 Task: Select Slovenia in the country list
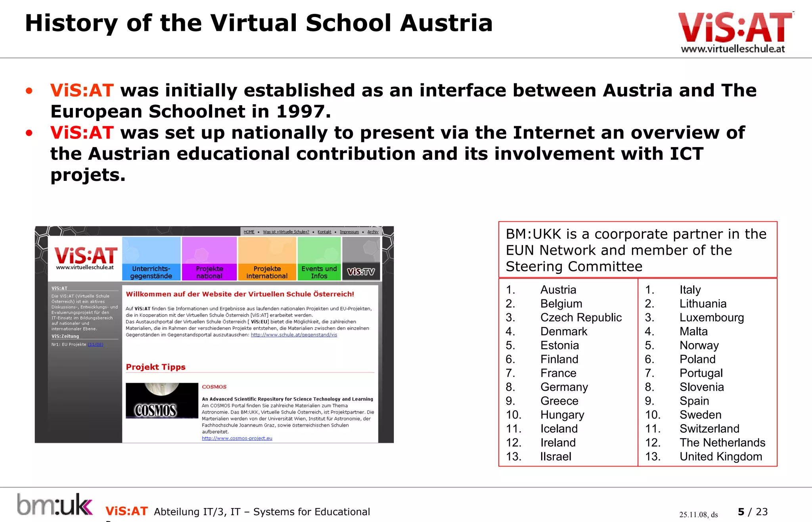tap(702, 387)
